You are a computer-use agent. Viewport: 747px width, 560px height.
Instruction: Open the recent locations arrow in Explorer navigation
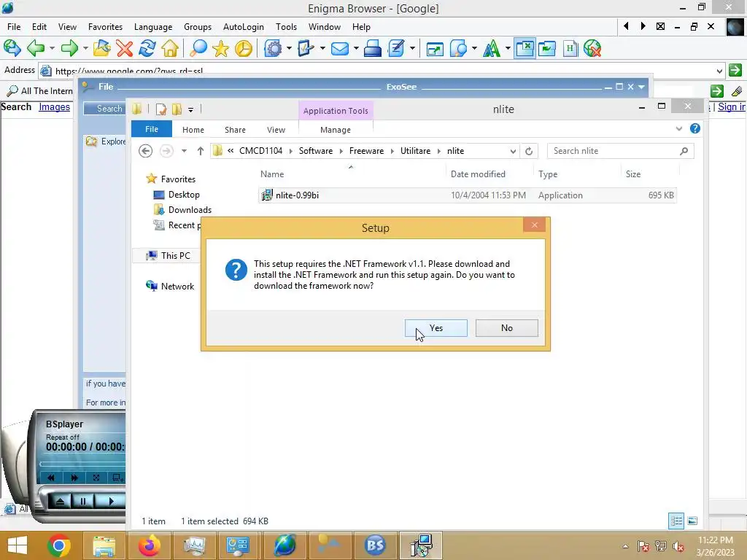point(184,151)
